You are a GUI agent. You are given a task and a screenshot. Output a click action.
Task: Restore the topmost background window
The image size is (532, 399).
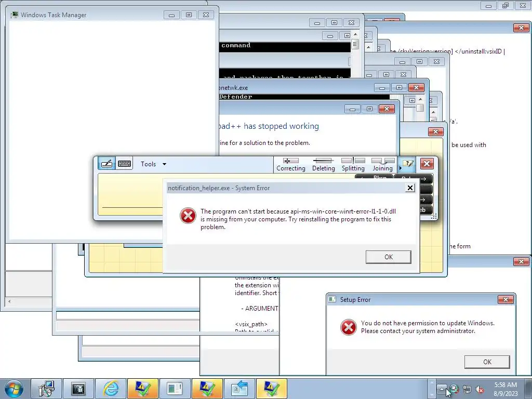(506, 5)
